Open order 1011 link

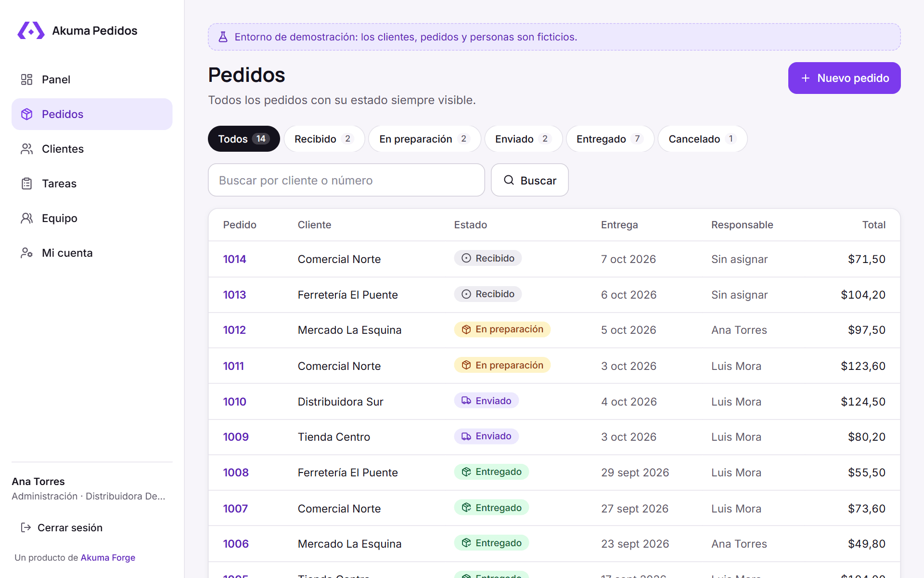(233, 366)
